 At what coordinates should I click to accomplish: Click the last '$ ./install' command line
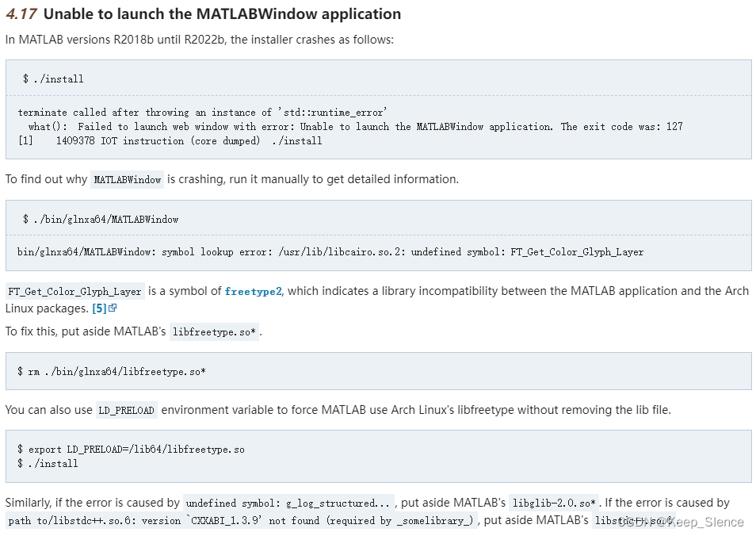(48, 464)
